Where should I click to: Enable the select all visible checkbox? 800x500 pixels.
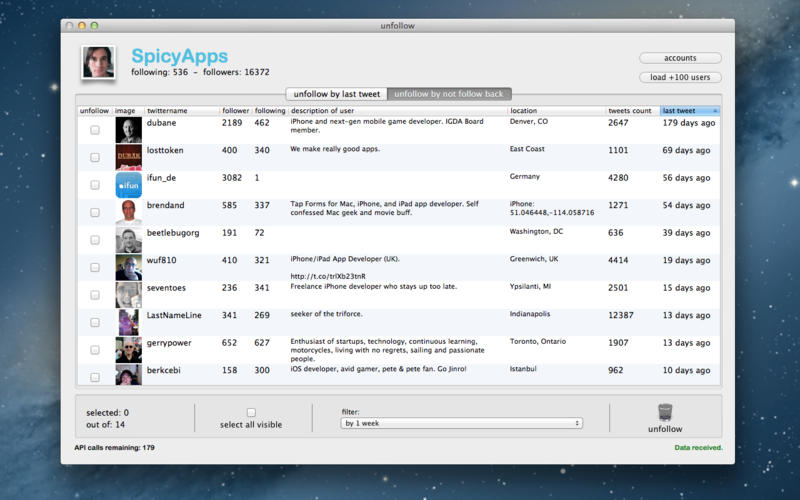[251, 412]
